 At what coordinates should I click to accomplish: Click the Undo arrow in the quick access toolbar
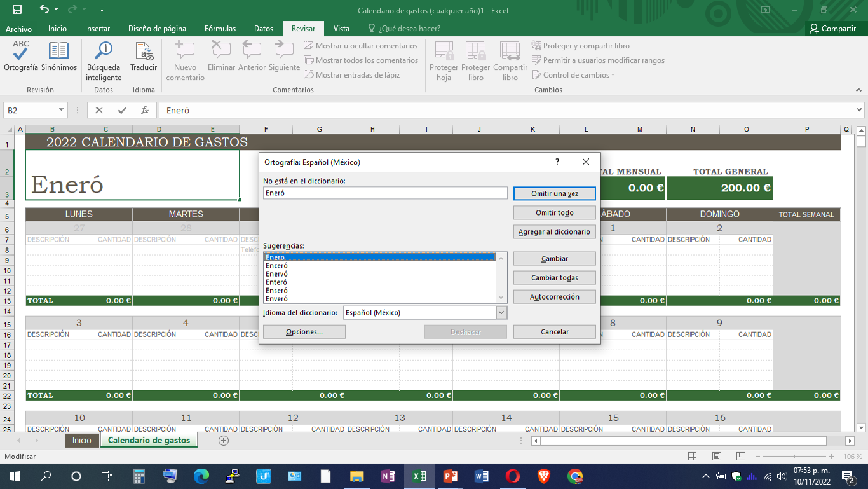pyautogui.click(x=44, y=10)
